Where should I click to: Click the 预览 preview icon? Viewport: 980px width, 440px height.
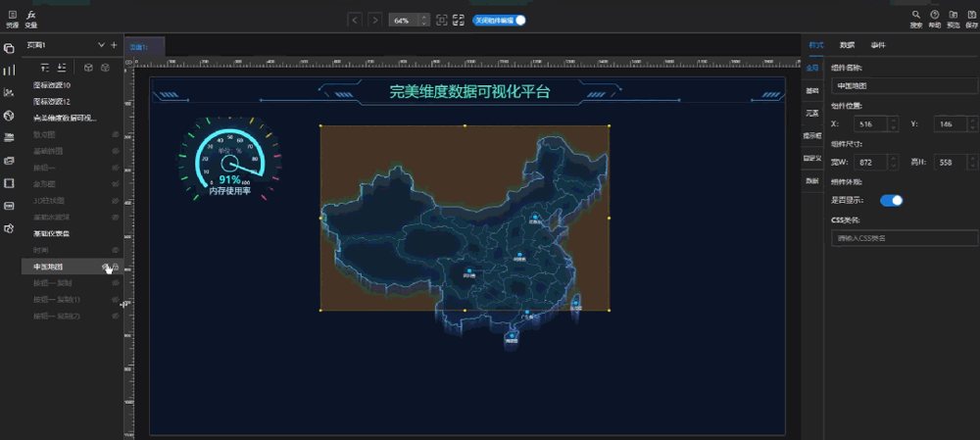(x=954, y=19)
